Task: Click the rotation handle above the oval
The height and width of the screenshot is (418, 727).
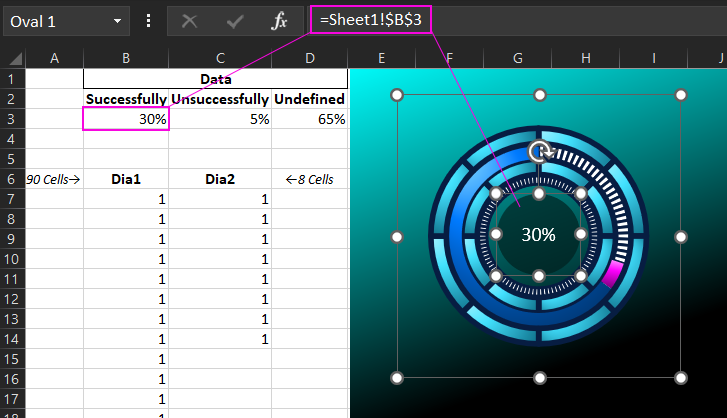Action: (x=539, y=151)
